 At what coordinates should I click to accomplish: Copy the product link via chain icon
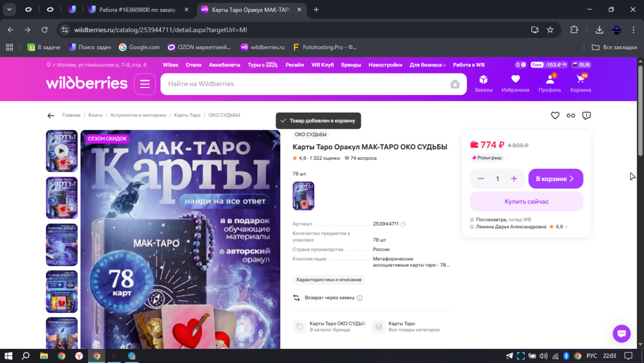pos(571,116)
